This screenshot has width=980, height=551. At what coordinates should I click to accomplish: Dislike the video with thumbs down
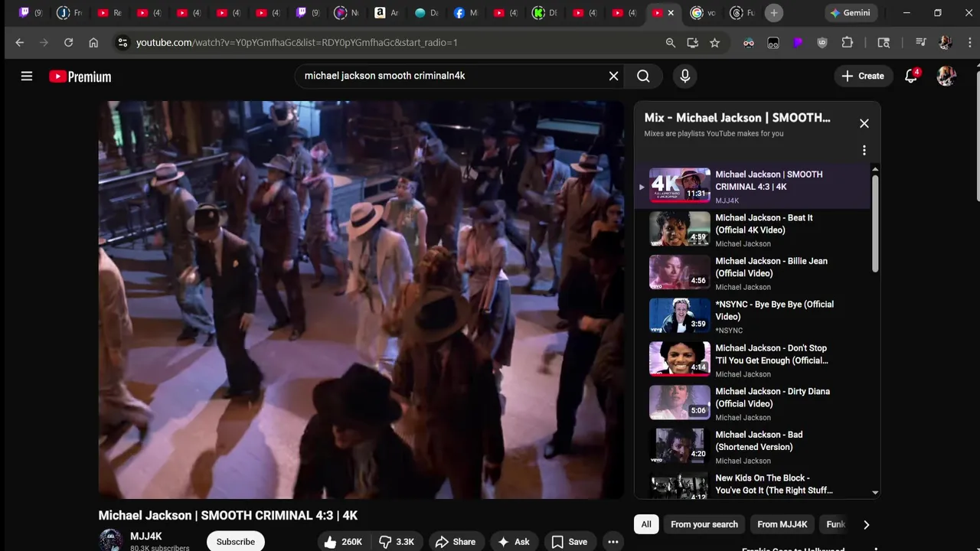(397, 542)
